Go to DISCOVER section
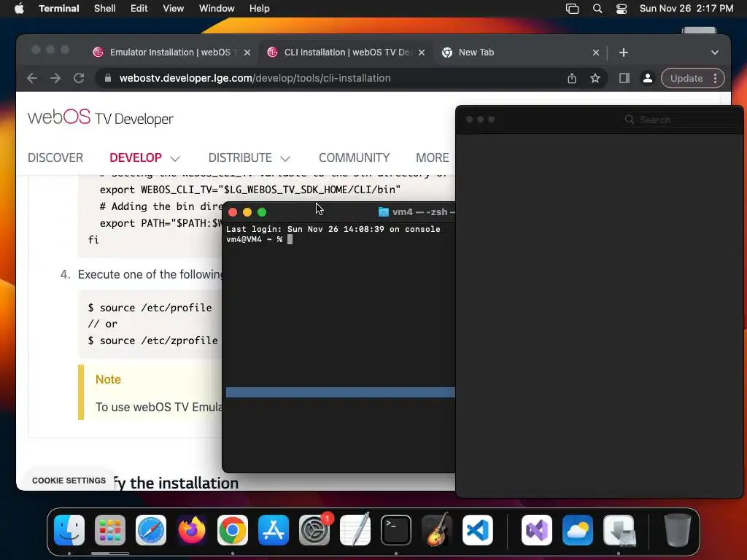The width and height of the screenshot is (747, 560). [55, 157]
